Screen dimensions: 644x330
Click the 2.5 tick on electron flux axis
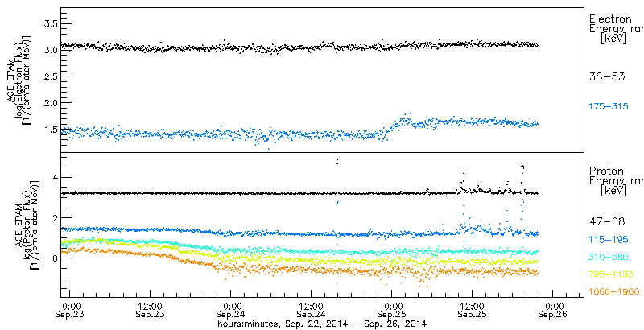(x=51, y=76)
